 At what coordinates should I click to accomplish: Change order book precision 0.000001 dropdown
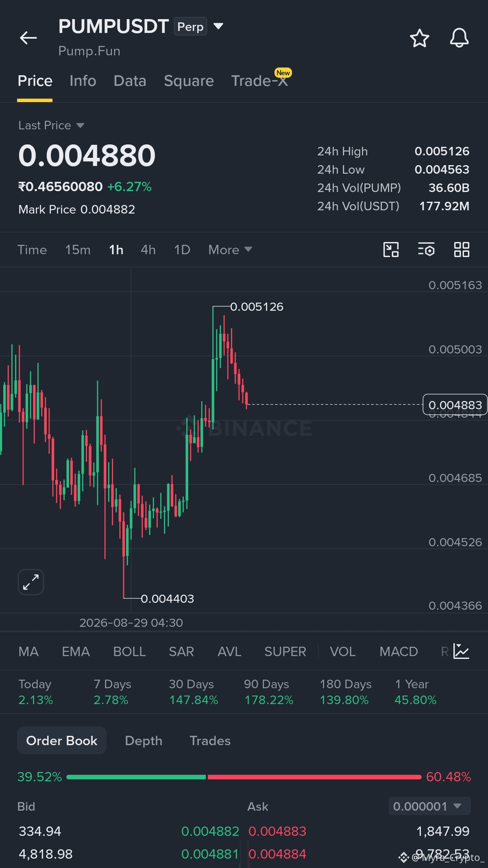coord(429,806)
